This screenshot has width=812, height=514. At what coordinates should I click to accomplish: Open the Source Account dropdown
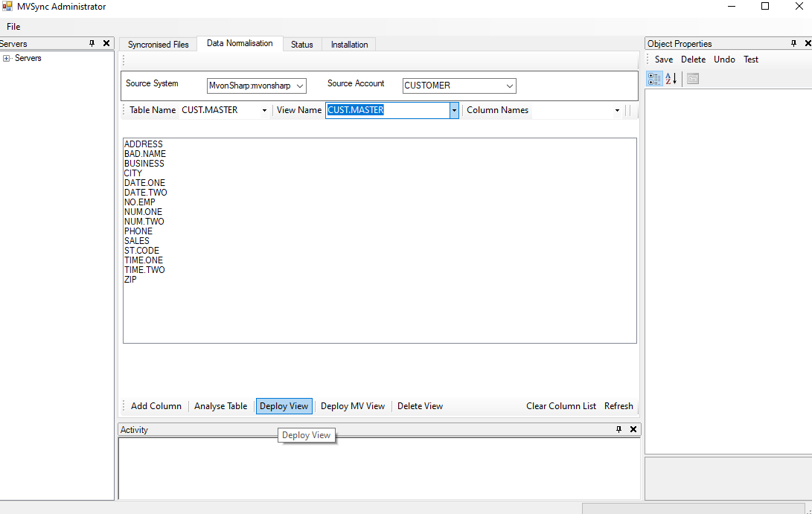510,86
